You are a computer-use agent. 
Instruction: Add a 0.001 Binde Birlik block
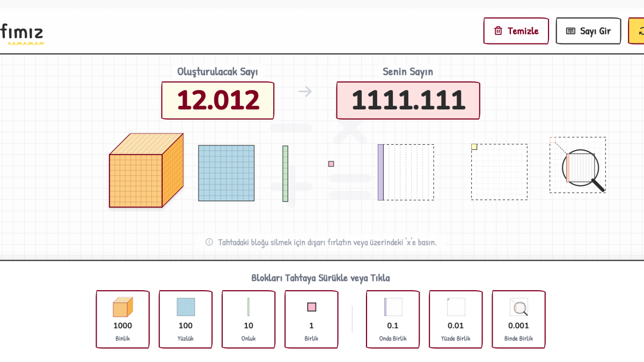click(x=518, y=319)
